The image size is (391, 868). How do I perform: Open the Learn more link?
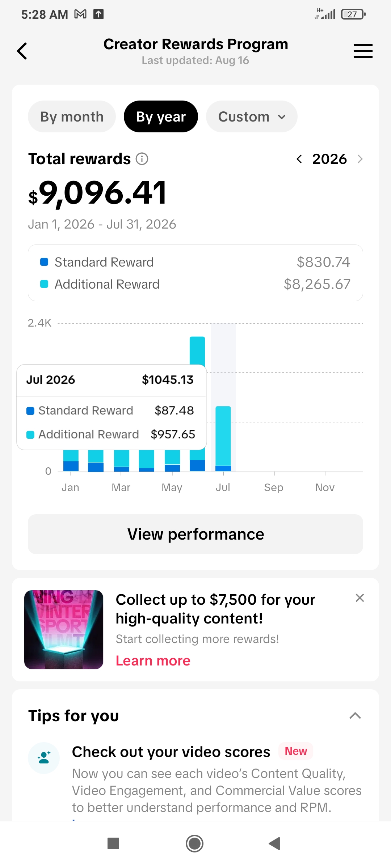click(x=153, y=661)
